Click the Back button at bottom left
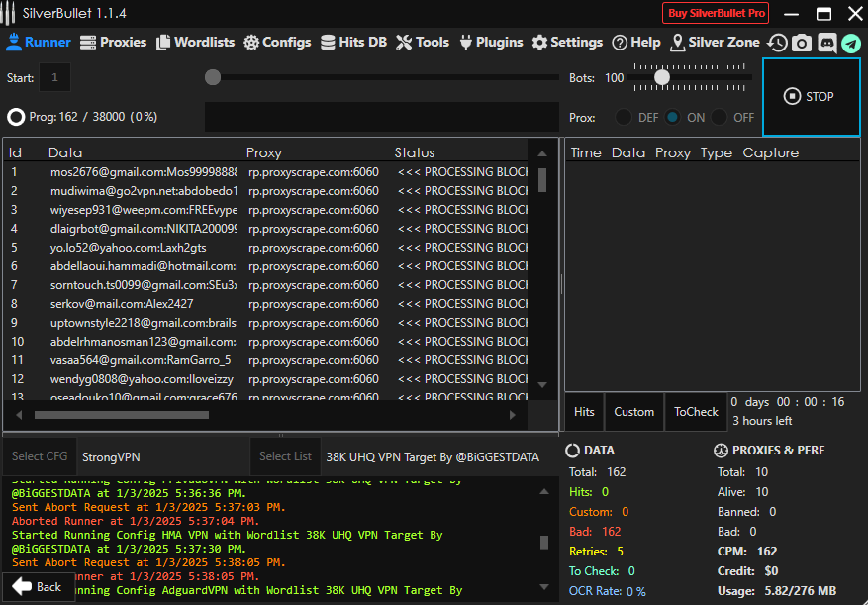This screenshot has width=868, height=605. [x=38, y=586]
